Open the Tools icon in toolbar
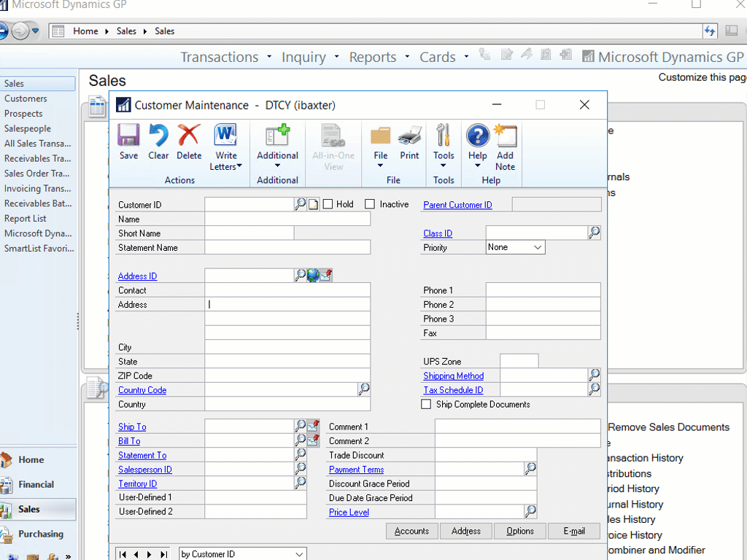747x560 pixels. pos(444,135)
